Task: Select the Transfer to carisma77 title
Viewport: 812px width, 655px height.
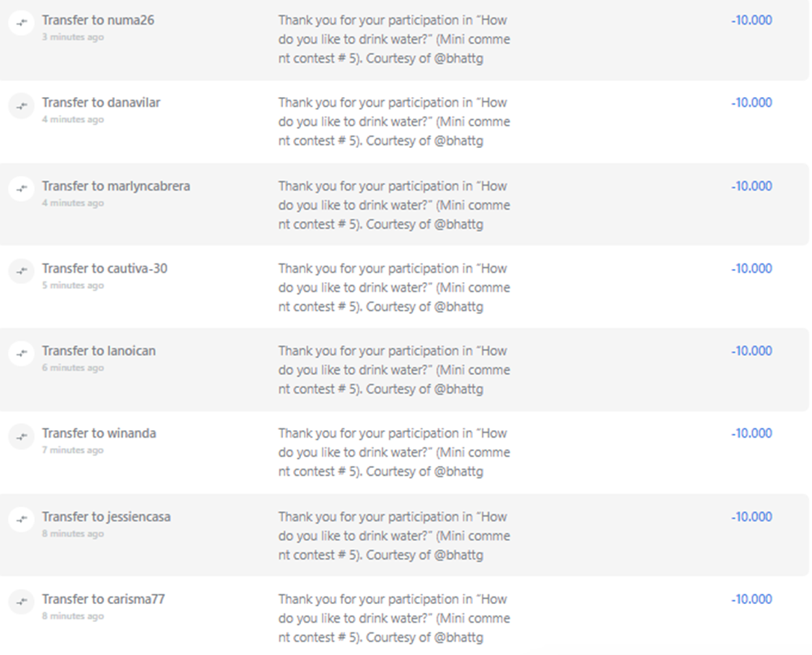Action: (x=103, y=599)
